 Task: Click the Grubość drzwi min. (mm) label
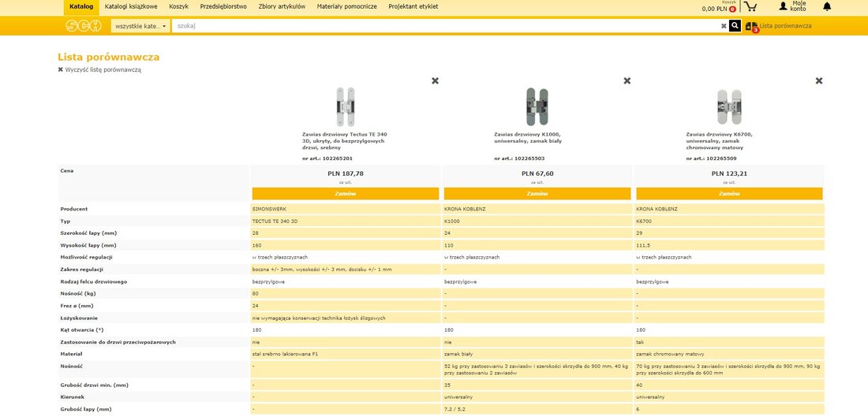click(x=93, y=385)
